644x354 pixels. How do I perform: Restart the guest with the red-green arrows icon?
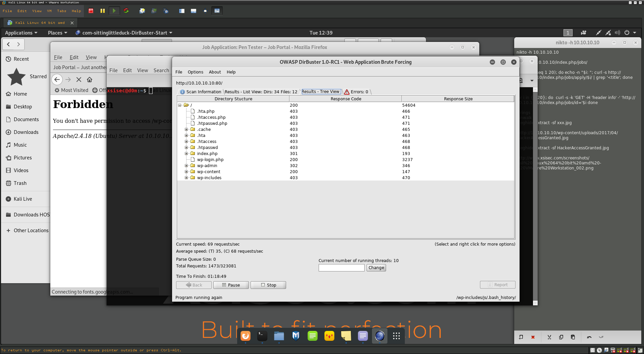click(126, 11)
